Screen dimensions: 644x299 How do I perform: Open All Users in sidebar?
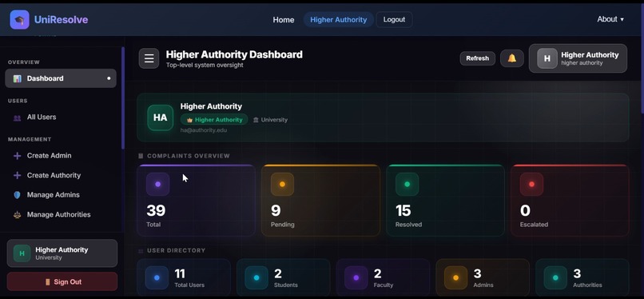pos(61,118)
